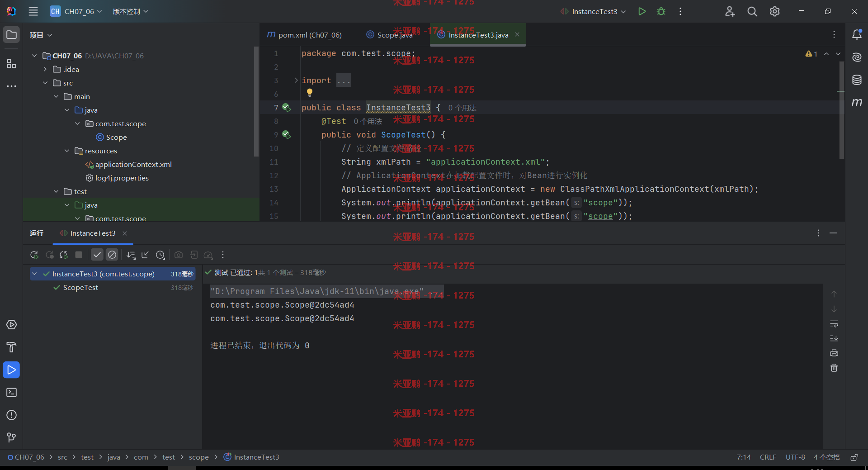Open Maven tool window icon on right sidebar
Viewport: 868px width, 470px height.
click(x=857, y=102)
